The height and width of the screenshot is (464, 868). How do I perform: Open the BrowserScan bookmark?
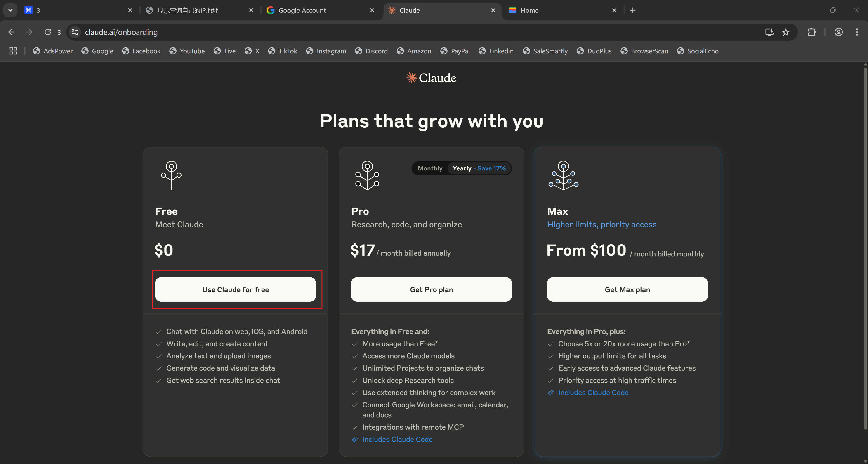coord(644,51)
